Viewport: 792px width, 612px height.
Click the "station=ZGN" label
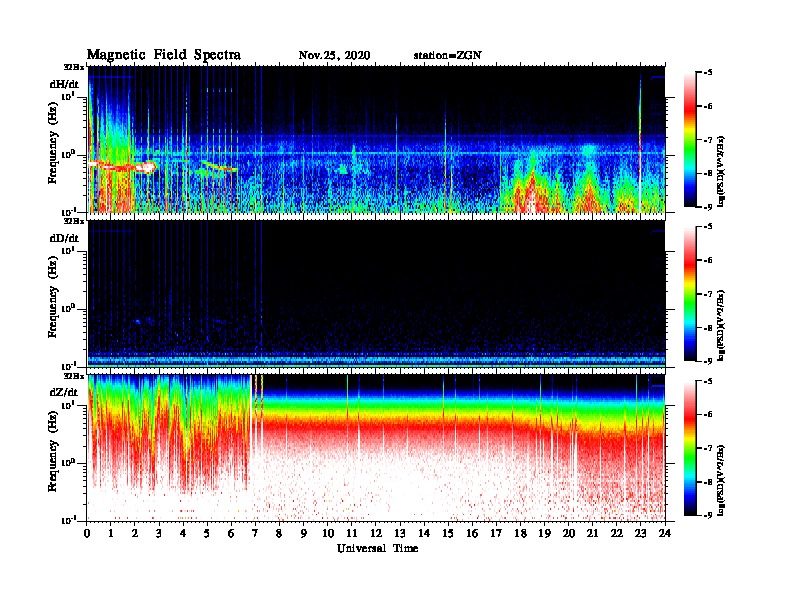[448, 56]
